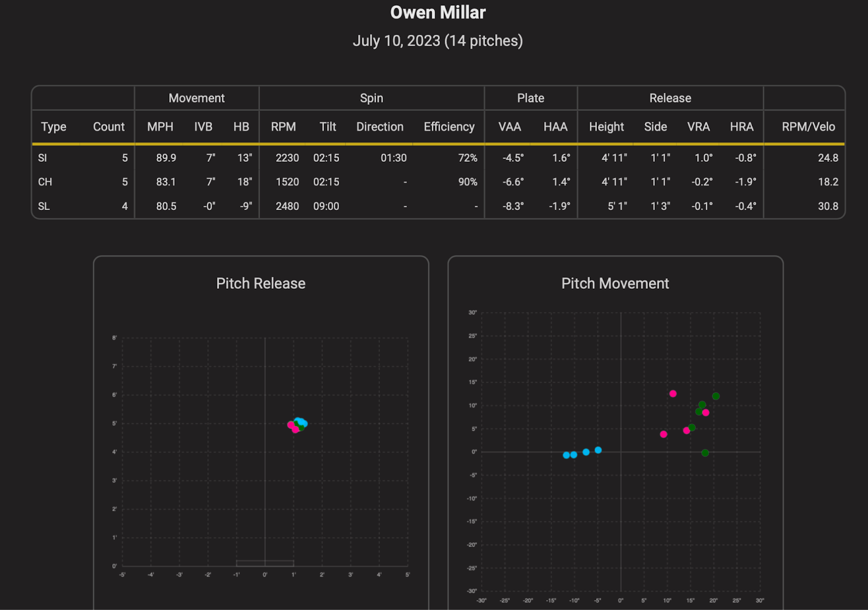Select the SL pitch type row label
Screen dimensions: 868x610
click(x=44, y=206)
